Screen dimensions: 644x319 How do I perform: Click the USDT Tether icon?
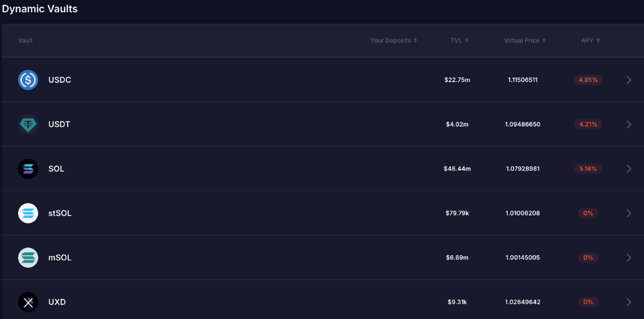coord(28,124)
